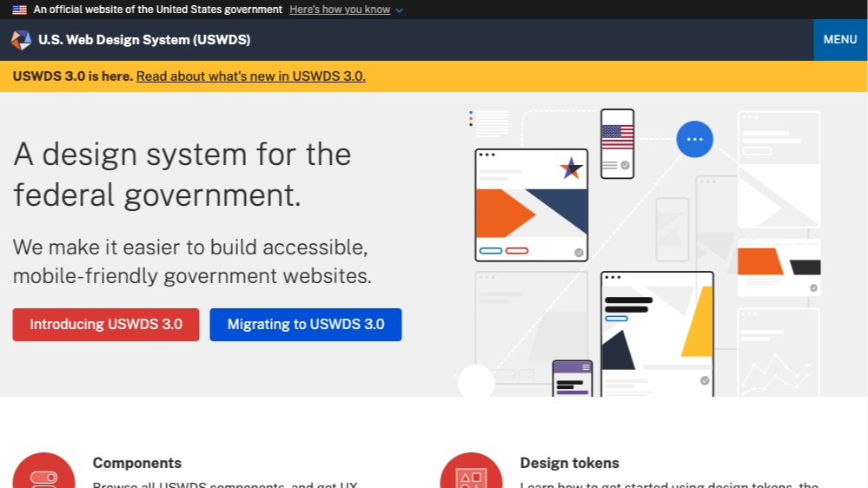Open the Design tokens heading
This screenshot has height=488, width=868.
point(570,463)
